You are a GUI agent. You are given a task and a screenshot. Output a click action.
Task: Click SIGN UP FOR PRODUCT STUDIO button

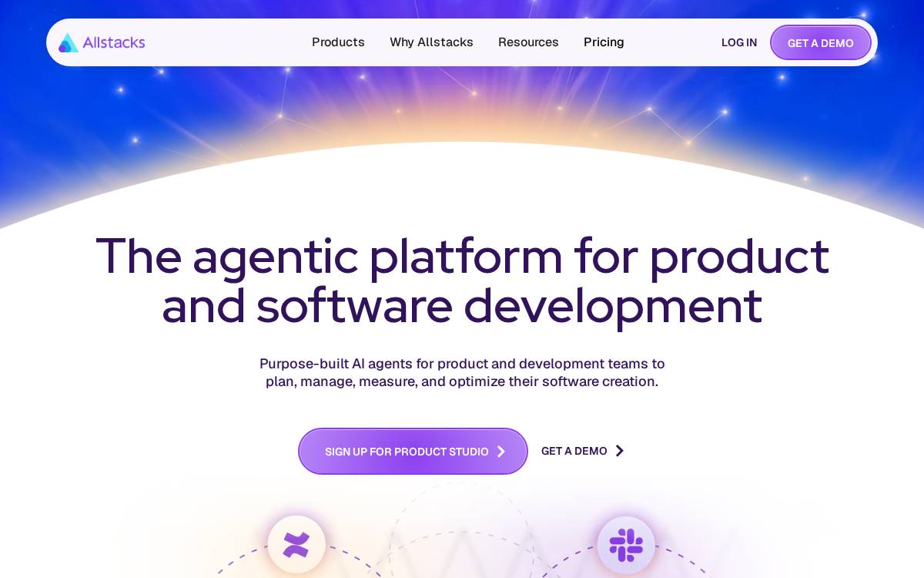[x=413, y=451]
